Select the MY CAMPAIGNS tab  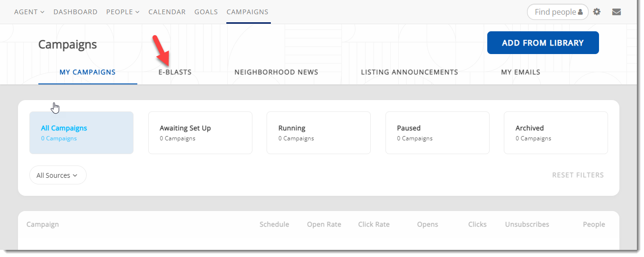pyautogui.click(x=88, y=73)
